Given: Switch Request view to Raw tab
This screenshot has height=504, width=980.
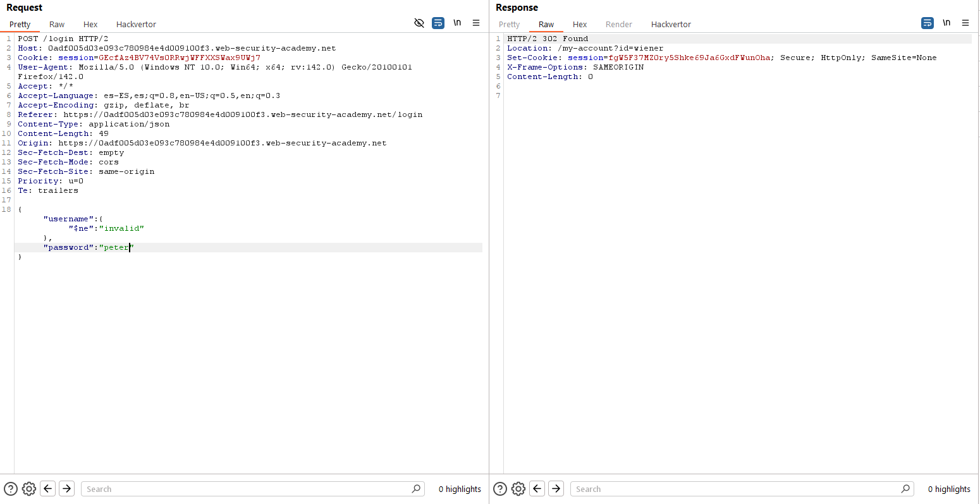Looking at the screenshot, I should (x=57, y=24).
